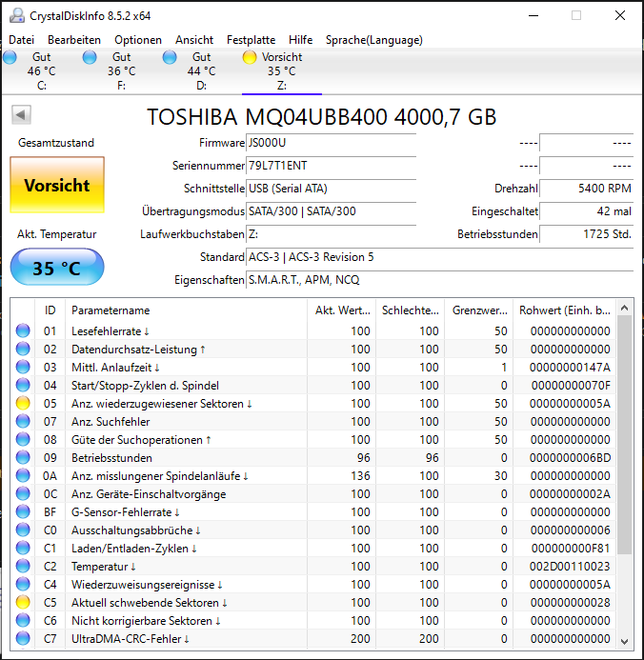This screenshot has width=644, height=660.
Task: Click scrollbar up arrow in SMART table
Action: click(x=625, y=308)
